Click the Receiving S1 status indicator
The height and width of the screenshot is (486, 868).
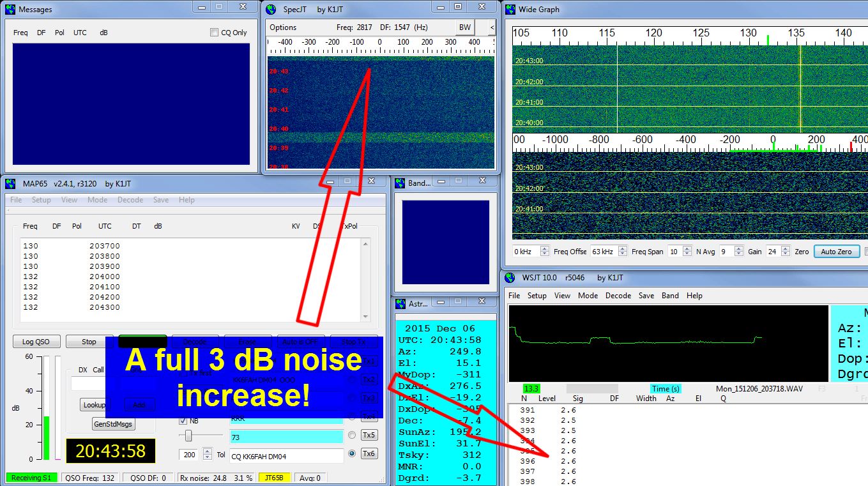tap(31, 478)
